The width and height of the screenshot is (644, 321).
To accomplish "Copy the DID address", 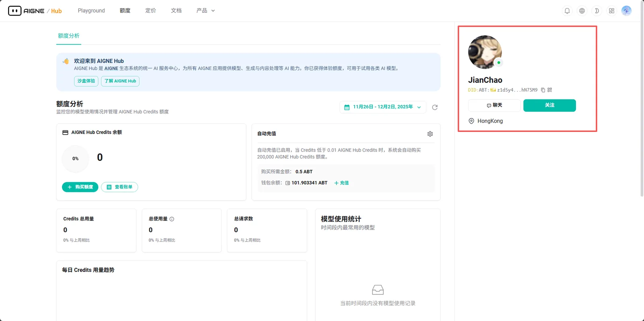I will pos(543,90).
